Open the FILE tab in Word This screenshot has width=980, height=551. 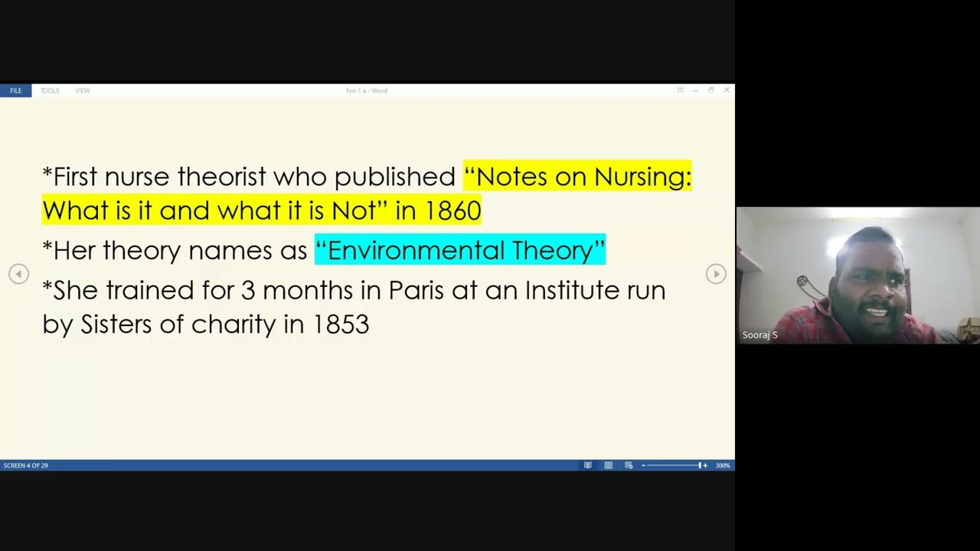pyautogui.click(x=15, y=90)
